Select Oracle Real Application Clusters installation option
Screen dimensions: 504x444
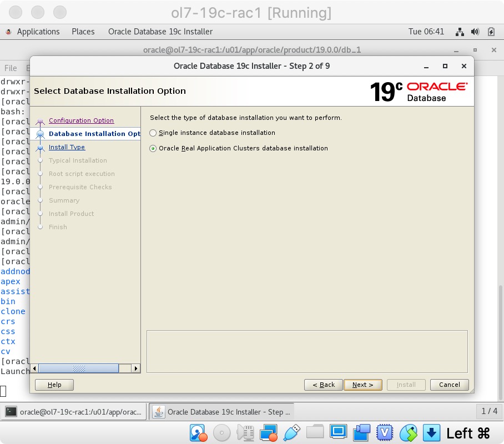(153, 149)
